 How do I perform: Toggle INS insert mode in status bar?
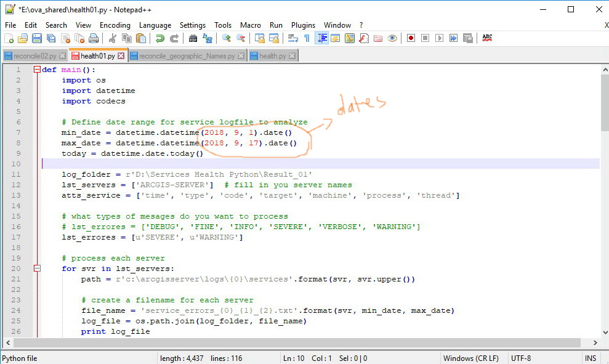click(591, 358)
